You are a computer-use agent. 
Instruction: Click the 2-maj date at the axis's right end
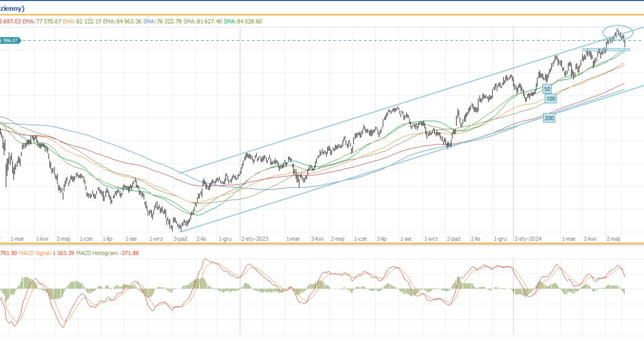pos(613,238)
